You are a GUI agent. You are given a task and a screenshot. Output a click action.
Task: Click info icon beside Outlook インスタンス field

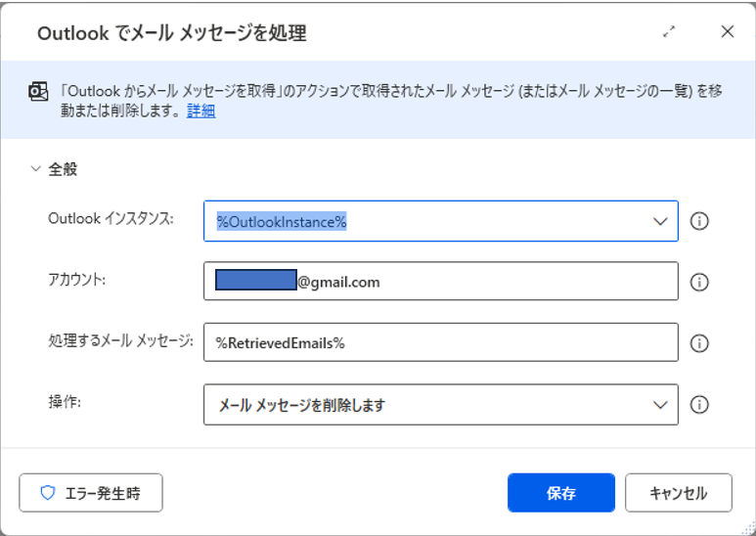699,221
